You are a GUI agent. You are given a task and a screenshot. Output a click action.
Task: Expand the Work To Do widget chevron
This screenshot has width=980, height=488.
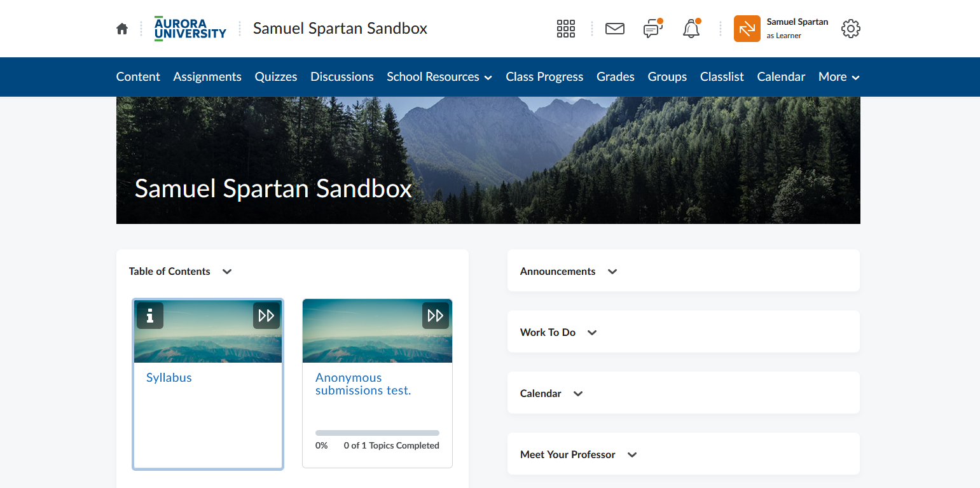[592, 333]
